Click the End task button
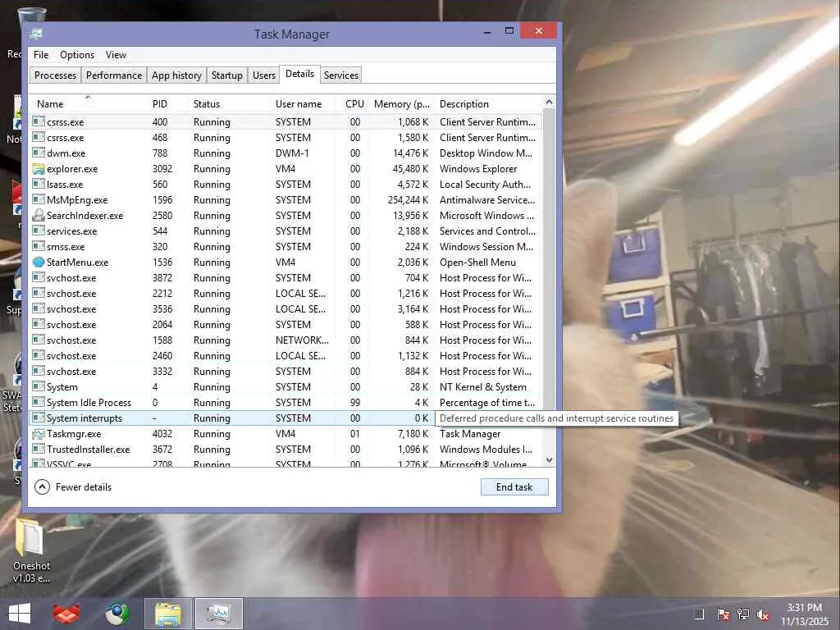The height and width of the screenshot is (630, 840). tap(514, 487)
